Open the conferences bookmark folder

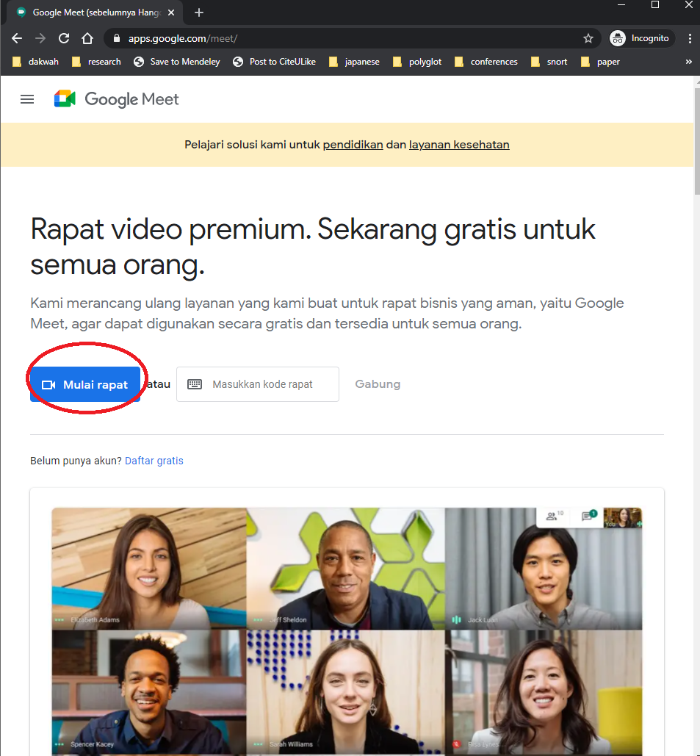486,62
